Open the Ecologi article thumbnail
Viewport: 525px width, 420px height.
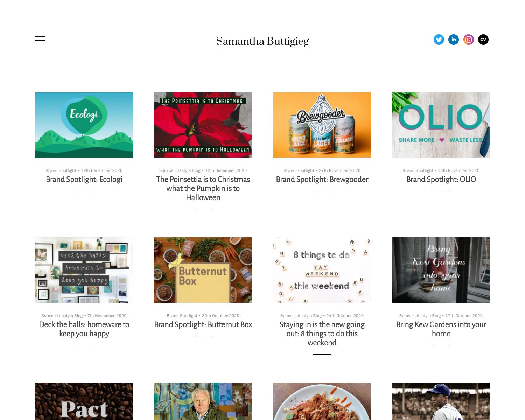click(x=84, y=125)
